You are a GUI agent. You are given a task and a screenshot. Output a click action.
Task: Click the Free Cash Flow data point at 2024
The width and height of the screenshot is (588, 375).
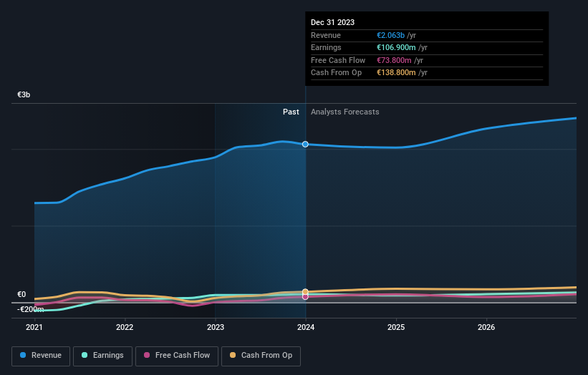[305, 297]
